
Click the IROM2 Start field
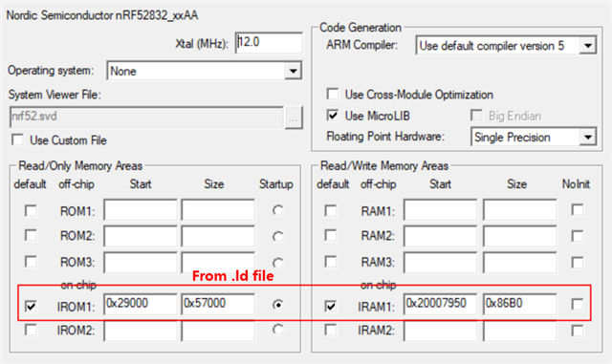coord(141,332)
